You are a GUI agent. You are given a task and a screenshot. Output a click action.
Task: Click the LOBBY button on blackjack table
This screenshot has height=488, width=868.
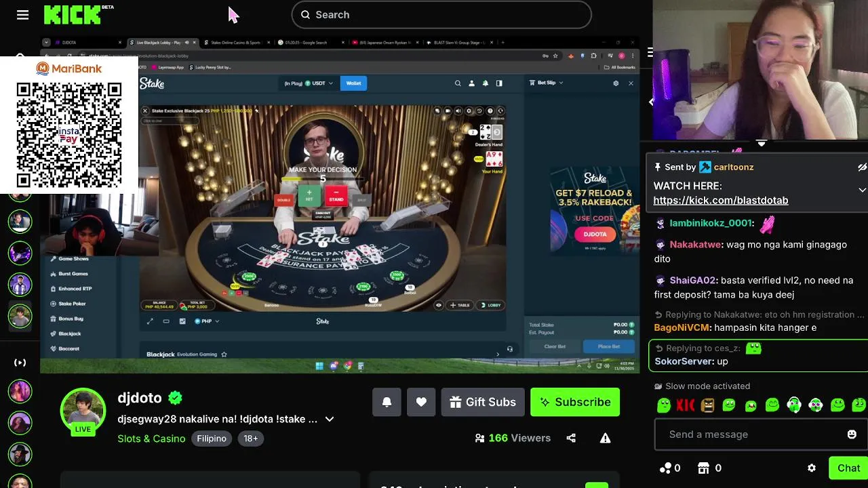490,305
